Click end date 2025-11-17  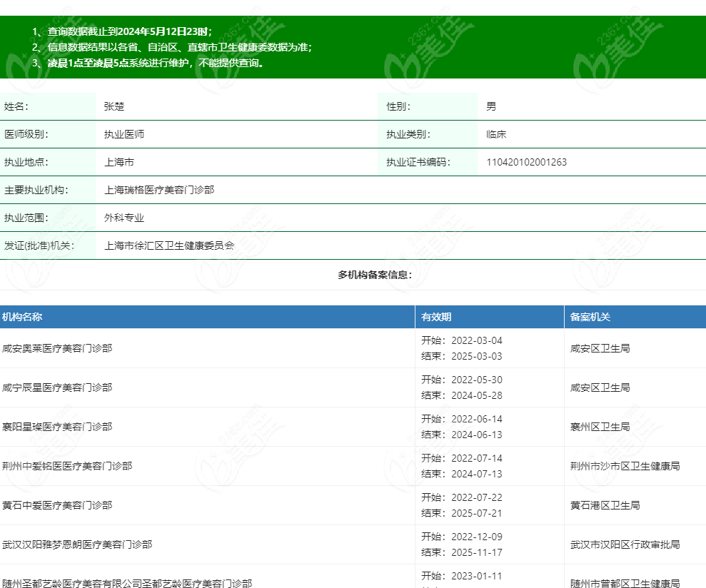pyautogui.click(x=477, y=552)
